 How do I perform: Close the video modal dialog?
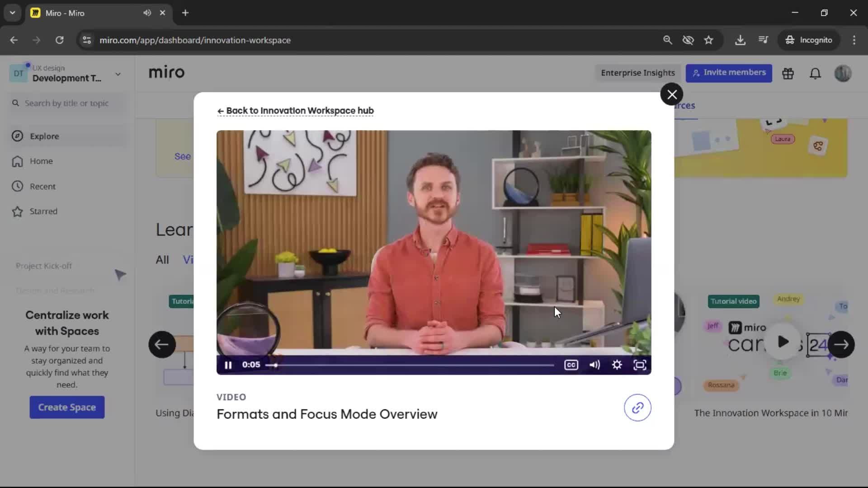tap(672, 94)
